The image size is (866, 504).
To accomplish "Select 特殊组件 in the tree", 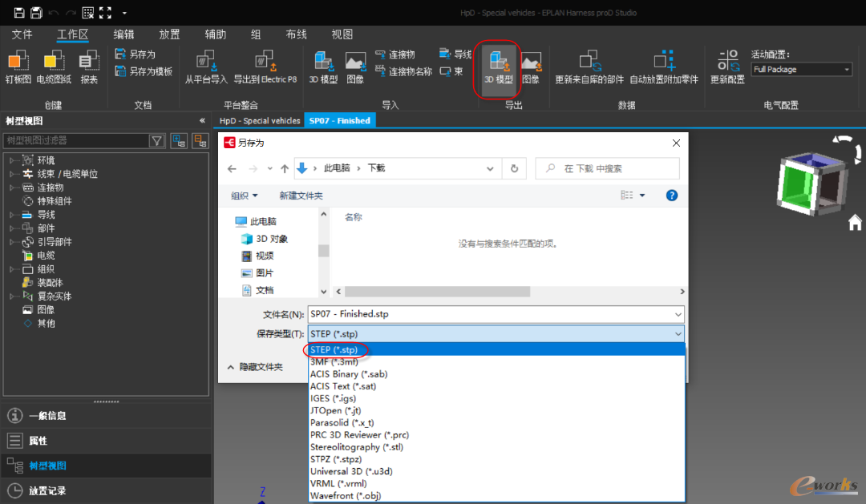I will tap(55, 201).
